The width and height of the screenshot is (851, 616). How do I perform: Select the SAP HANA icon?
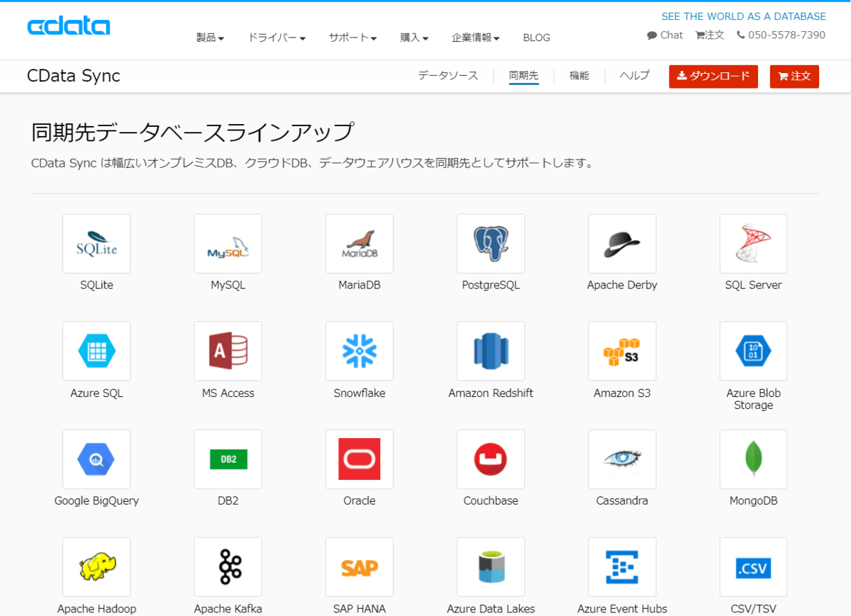tap(360, 566)
